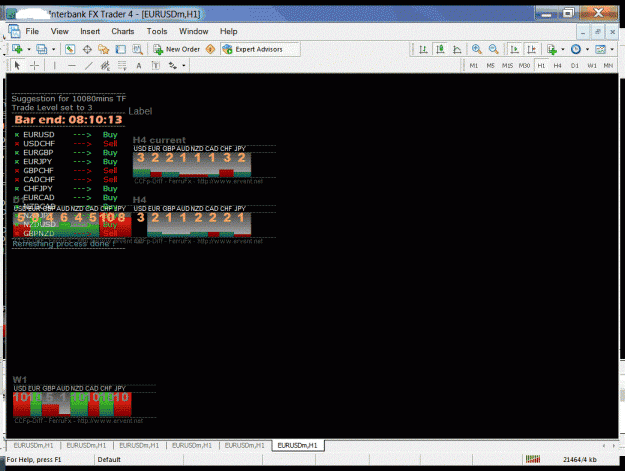Draw a Vertical Line

click(54, 65)
